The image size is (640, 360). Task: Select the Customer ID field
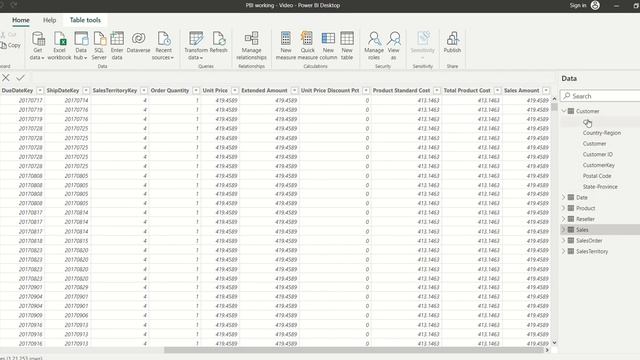[598, 154]
